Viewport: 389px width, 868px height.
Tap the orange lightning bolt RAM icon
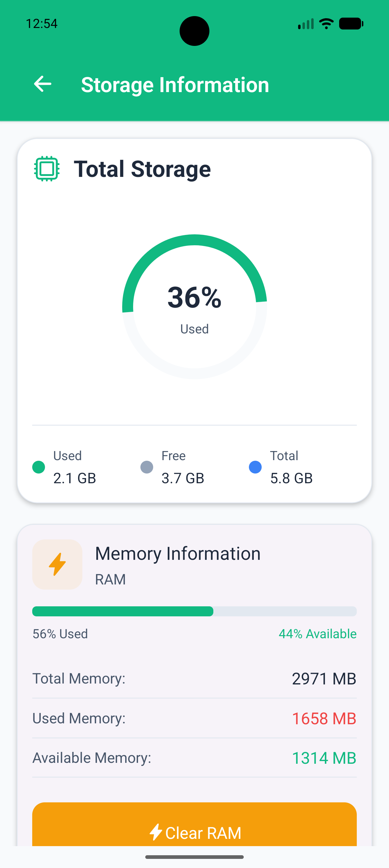(57, 564)
